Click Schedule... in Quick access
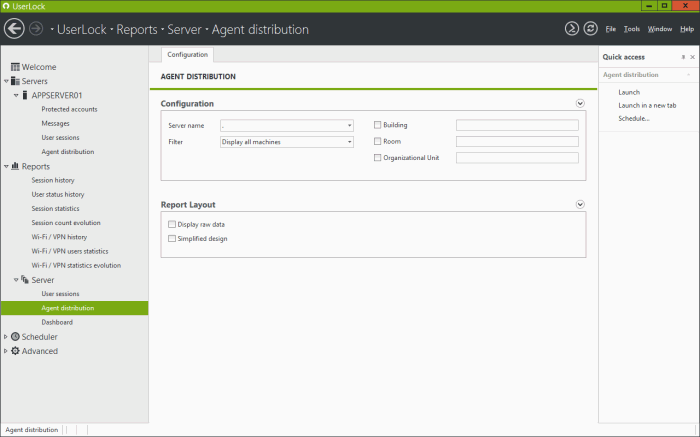Screen dimensions: 700x437 [633, 118]
